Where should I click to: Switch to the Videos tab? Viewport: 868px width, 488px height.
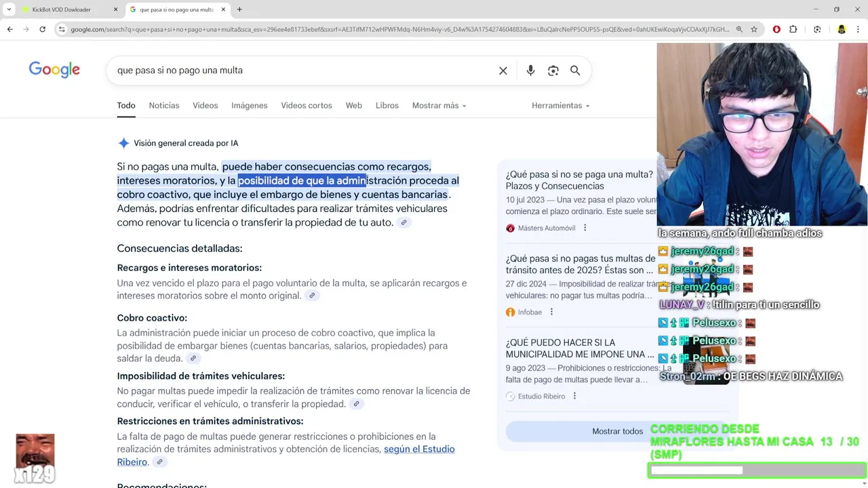(205, 106)
